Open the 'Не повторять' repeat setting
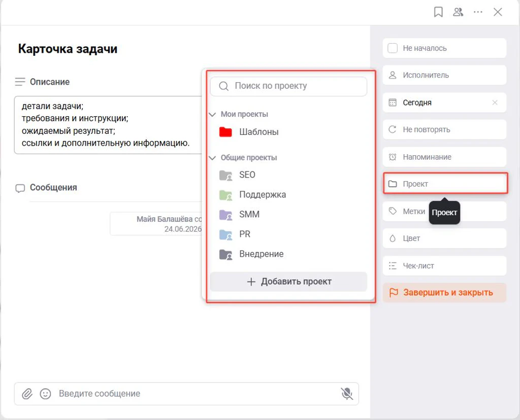Screen dimensions: 520x420 (444, 129)
